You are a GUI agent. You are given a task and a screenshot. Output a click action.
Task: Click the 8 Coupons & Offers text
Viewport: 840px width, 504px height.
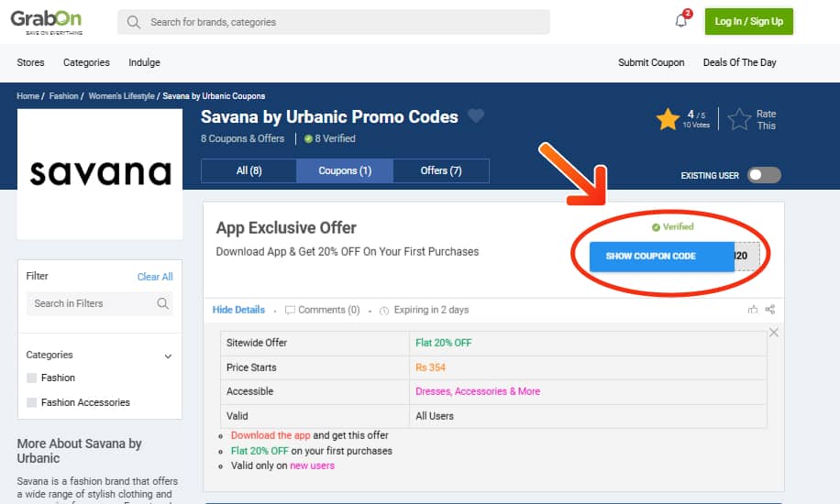coord(243,138)
